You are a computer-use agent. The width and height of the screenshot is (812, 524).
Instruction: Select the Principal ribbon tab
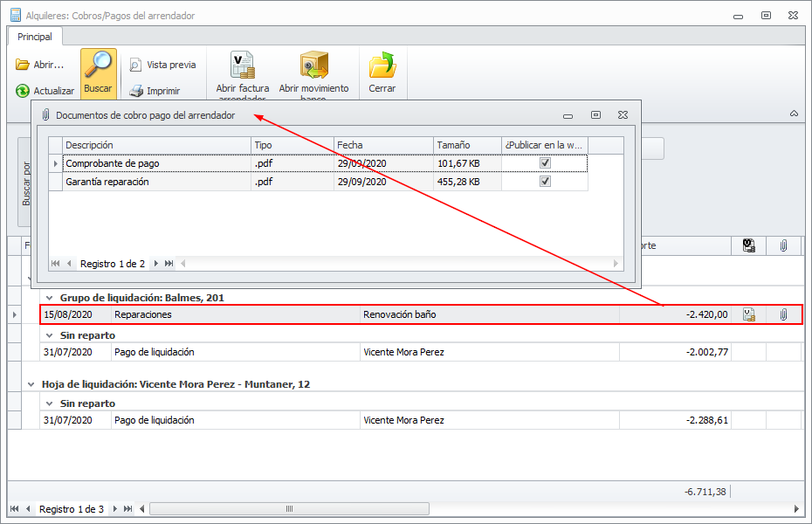[35, 37]
